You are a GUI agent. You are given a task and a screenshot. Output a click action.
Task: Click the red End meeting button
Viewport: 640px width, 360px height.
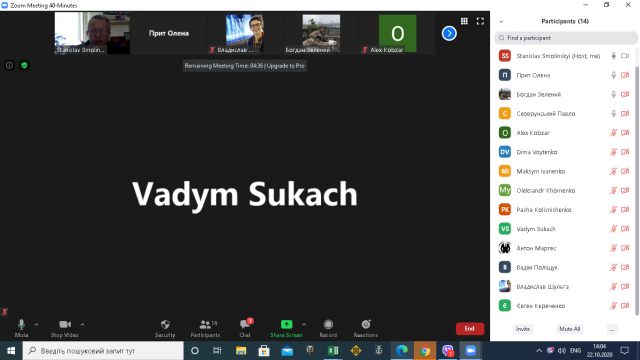coord(470,329)
